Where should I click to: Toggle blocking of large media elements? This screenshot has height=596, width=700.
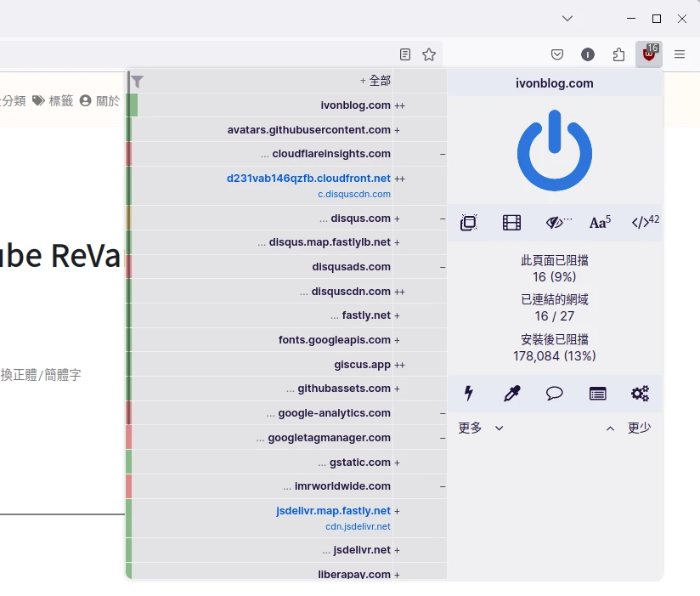[x=511, y=223]
